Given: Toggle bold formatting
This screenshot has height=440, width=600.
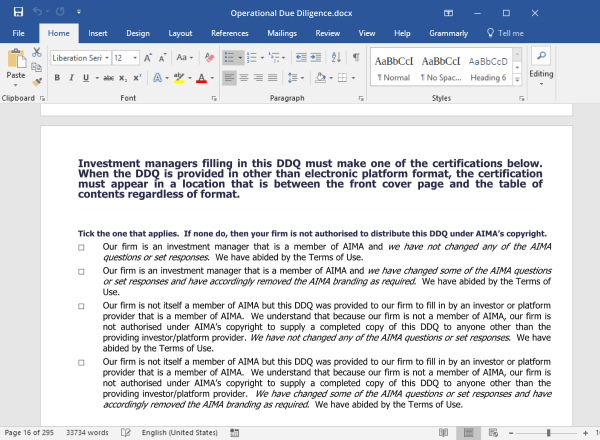Looking at the screenshot, I should pos(57,78).
